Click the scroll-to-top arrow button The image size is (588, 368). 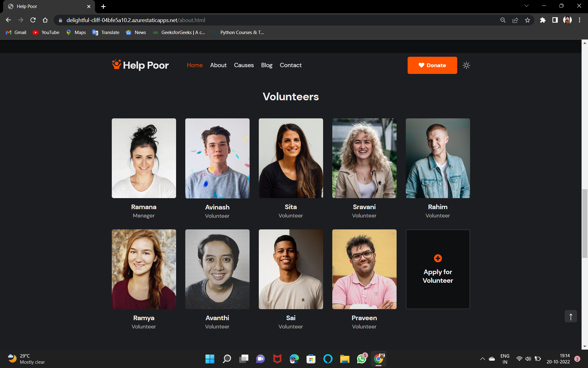[x=571, y=316]
